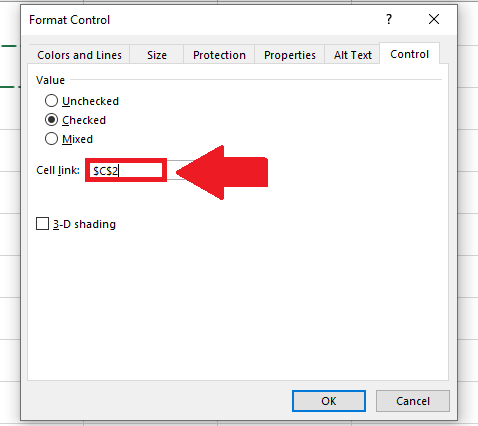The height and width of the screenshot is (426, 478).
Task: Click the Mixed option label text
Action: click(77, 139)
